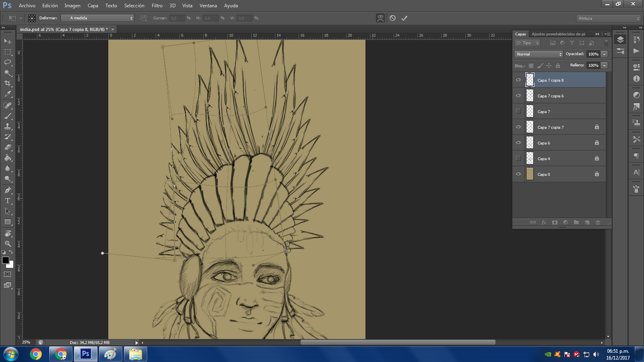Add a layer mask
Viewport: 644px width, 362px height.
click(555, 222)
